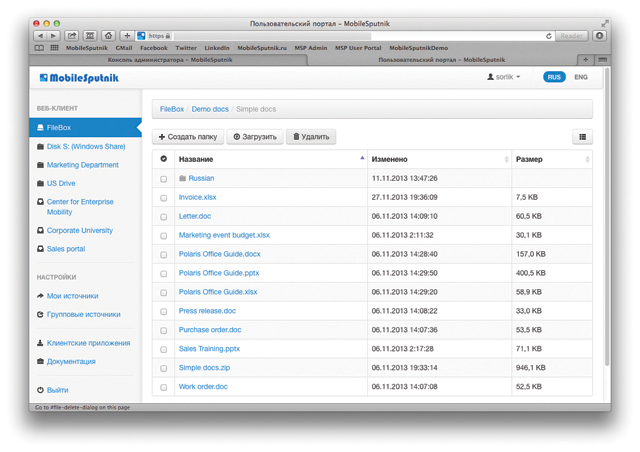Click the Reader button in address bar

pos(571,36)
